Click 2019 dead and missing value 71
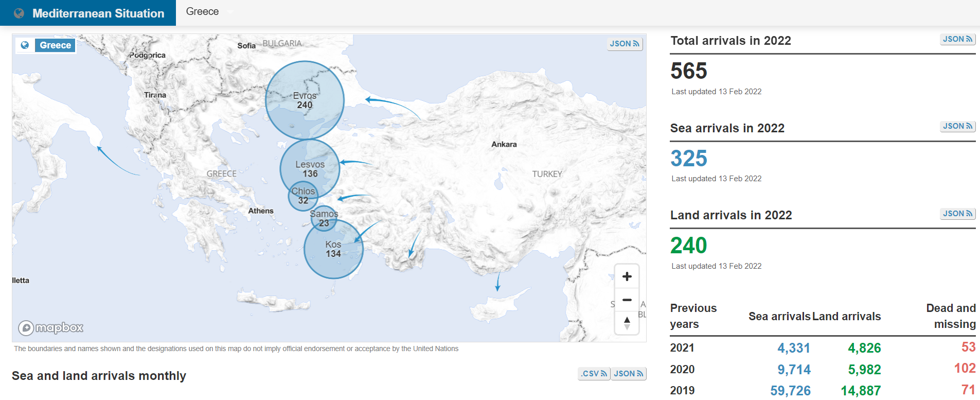 click(x=969, y=390)
